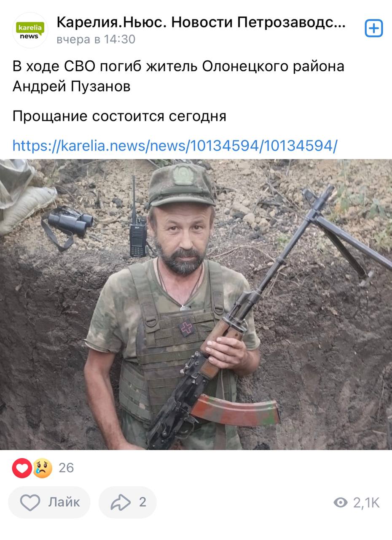392x540 pixels.
Task: Tap the plus icon to follow the community
Action: [x=373, y=28]
